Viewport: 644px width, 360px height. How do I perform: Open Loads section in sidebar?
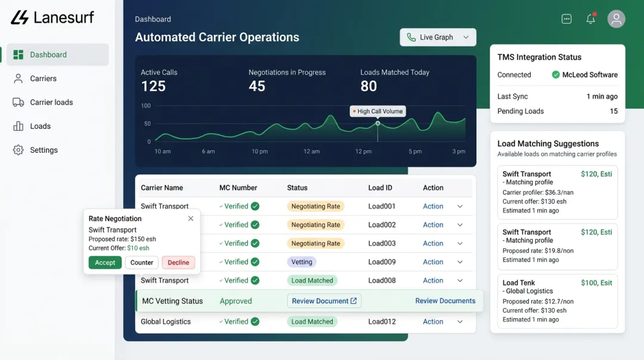[41, 127]
